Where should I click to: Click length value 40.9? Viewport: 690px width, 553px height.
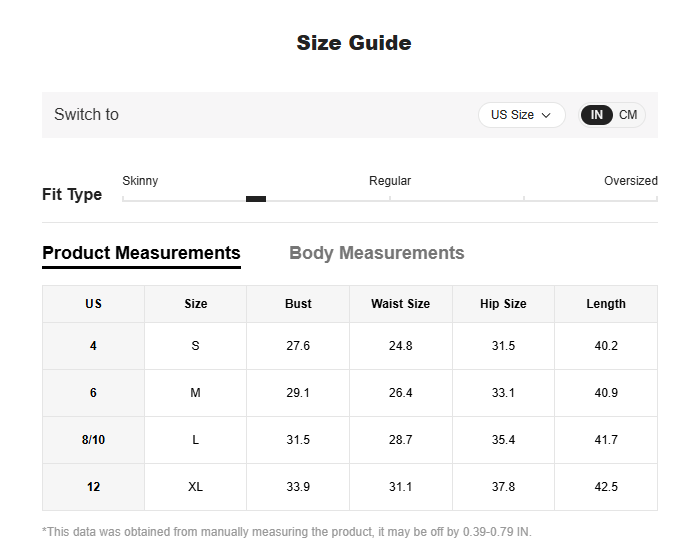(x=606, y=393)
